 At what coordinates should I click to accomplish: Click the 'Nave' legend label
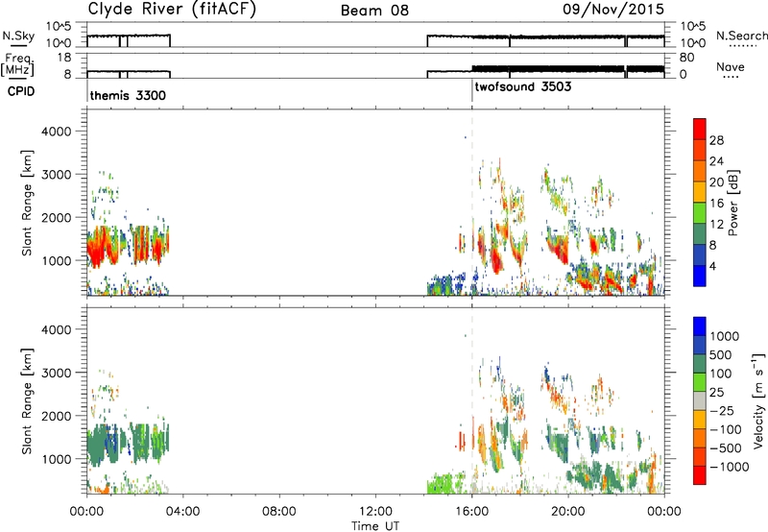tap(731, 67)
